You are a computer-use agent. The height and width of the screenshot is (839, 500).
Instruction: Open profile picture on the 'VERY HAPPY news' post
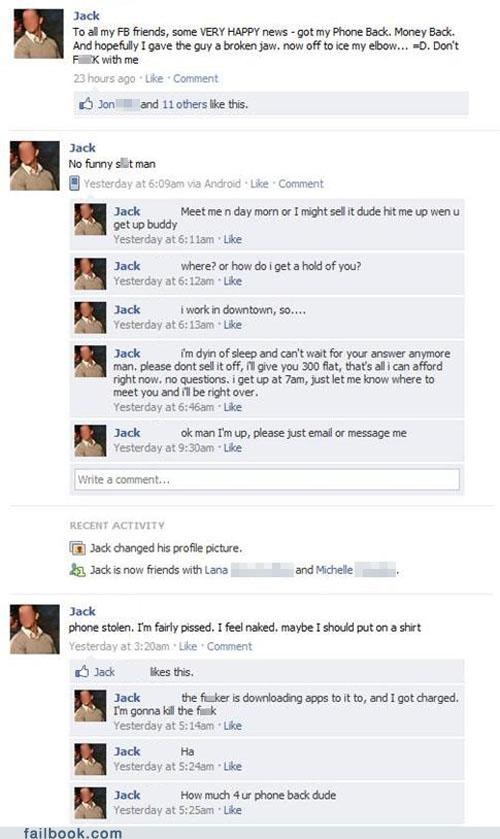(x=38, y=33)
